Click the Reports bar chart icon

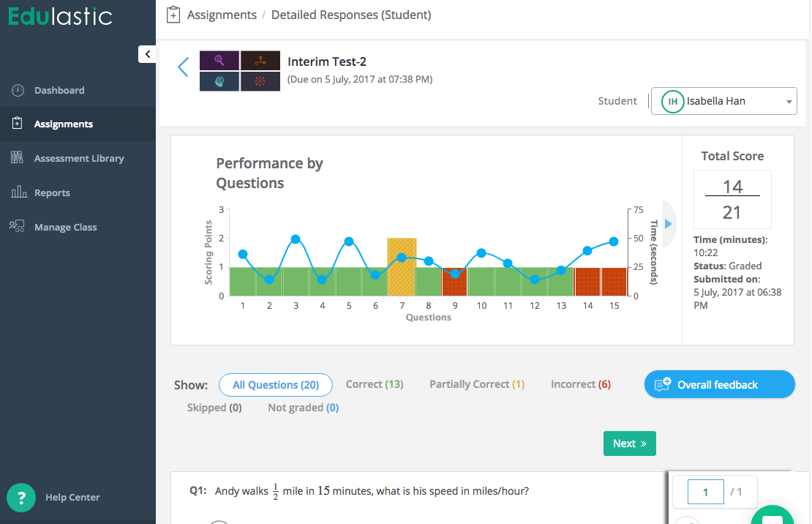[18, 192]
